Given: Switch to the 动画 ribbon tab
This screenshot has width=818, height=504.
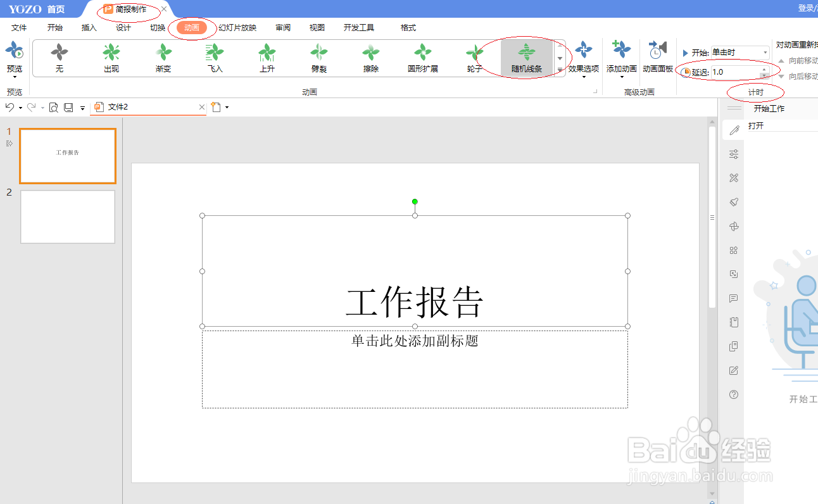Looking at the screenshot, I should tap(192, 28).
